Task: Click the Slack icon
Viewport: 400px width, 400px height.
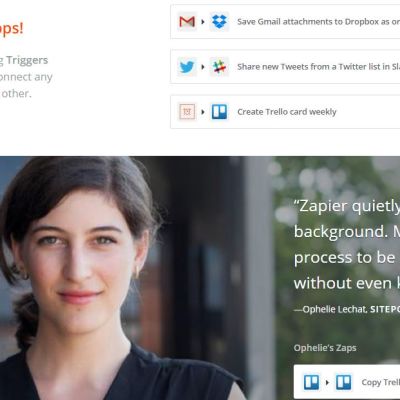Action: (x=219, y=67)
